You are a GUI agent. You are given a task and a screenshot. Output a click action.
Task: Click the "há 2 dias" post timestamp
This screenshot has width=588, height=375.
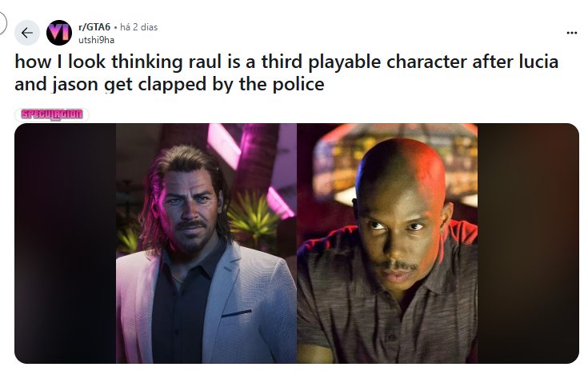point(138,27)
